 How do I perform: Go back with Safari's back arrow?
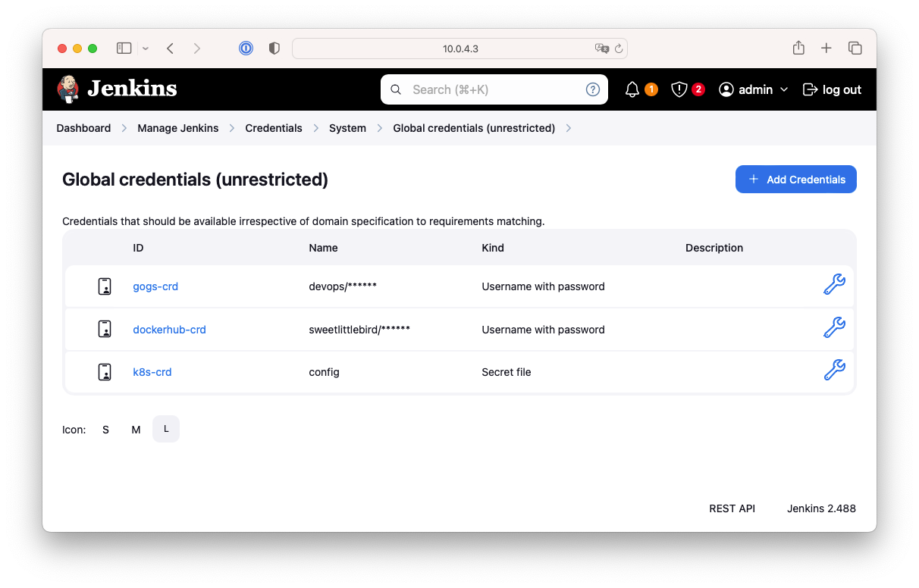pos(171,48)
